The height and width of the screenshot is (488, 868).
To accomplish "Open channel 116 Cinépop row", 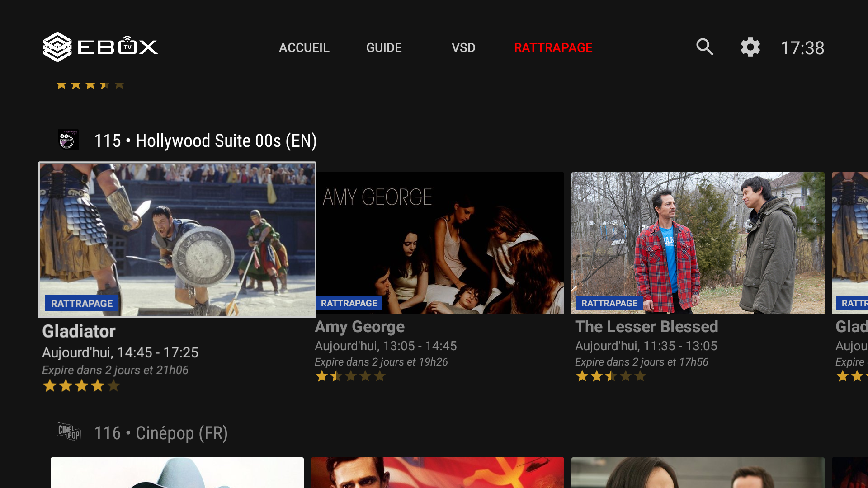I will click(x=161, y=433).
